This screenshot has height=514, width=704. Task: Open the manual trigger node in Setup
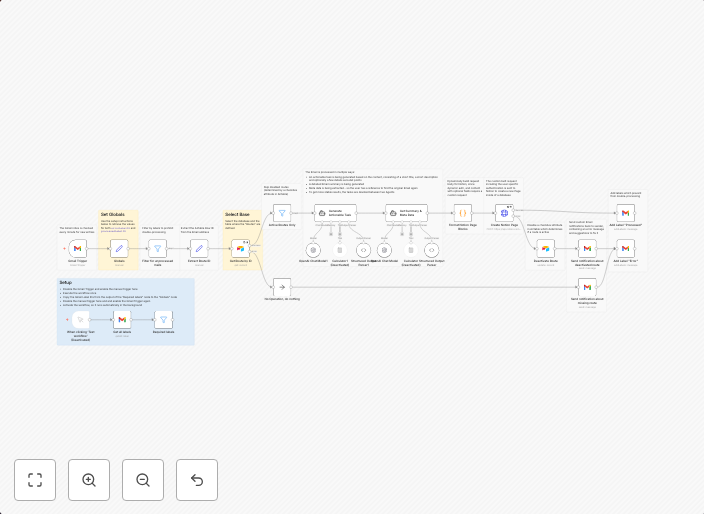(x=80, y=320)
